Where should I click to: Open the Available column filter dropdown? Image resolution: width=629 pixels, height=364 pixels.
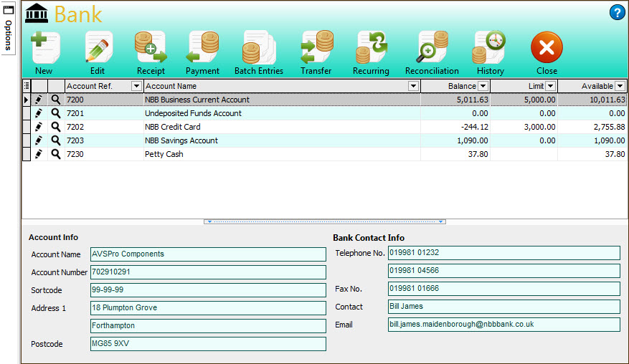click(x=620, y=86)
